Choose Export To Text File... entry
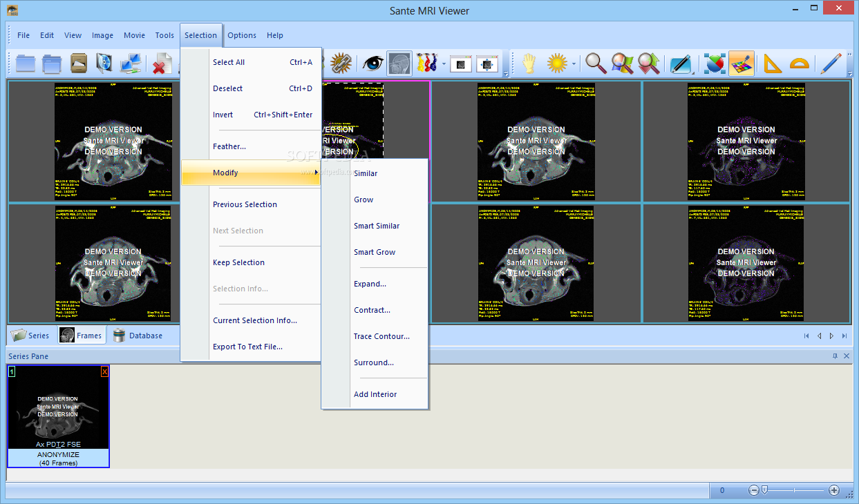Image resolution: width=859 pixels, height=504 pixels. click(x=251, y=347)
